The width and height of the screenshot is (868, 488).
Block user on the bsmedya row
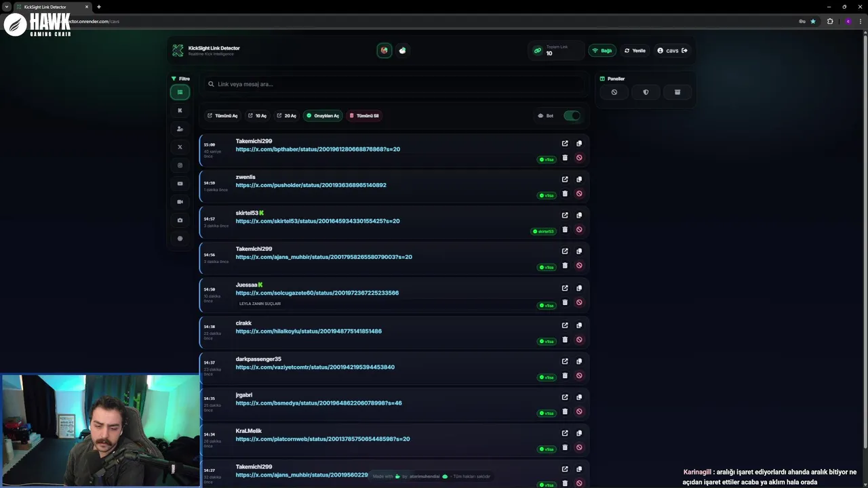tap(579, 411)
